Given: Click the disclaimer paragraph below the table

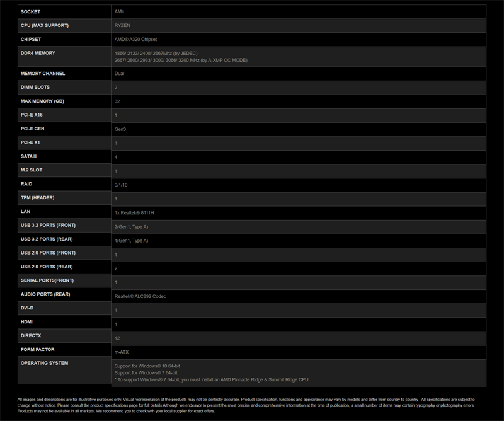Looking at the screenshot, I should [x=246, y=405].
